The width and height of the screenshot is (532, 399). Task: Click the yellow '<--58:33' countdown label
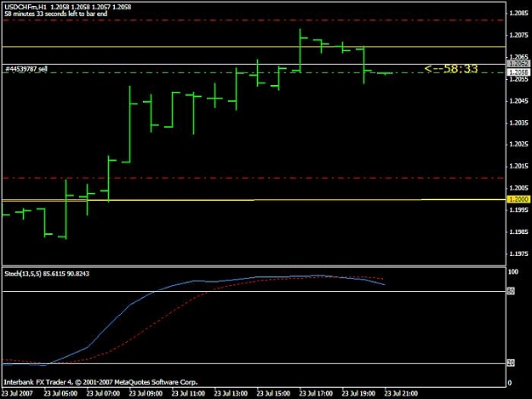tap(451, 69)
